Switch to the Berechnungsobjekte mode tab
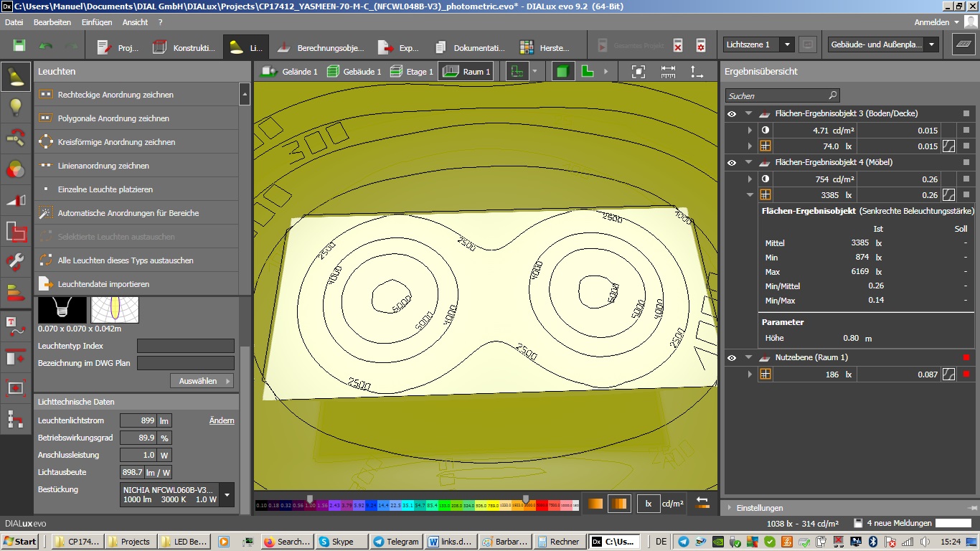Viewport: 980px width, 551px height. click(x=321, y=47)
